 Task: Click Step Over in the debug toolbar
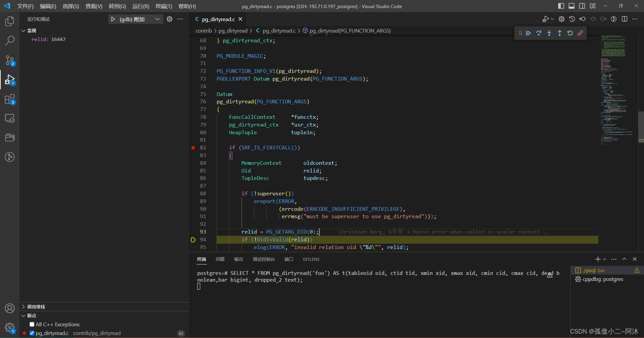[539, 33]
